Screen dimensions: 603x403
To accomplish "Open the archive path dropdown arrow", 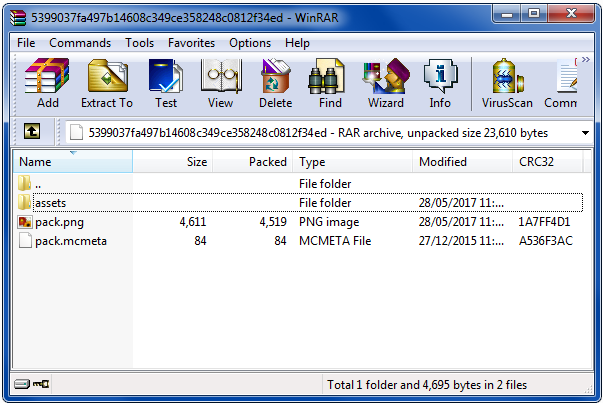I will point(585,133).
